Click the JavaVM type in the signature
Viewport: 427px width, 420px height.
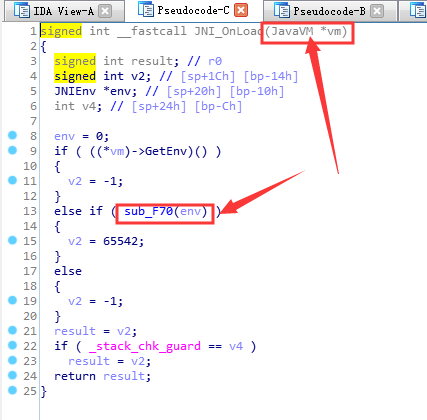tap(292, 31)
